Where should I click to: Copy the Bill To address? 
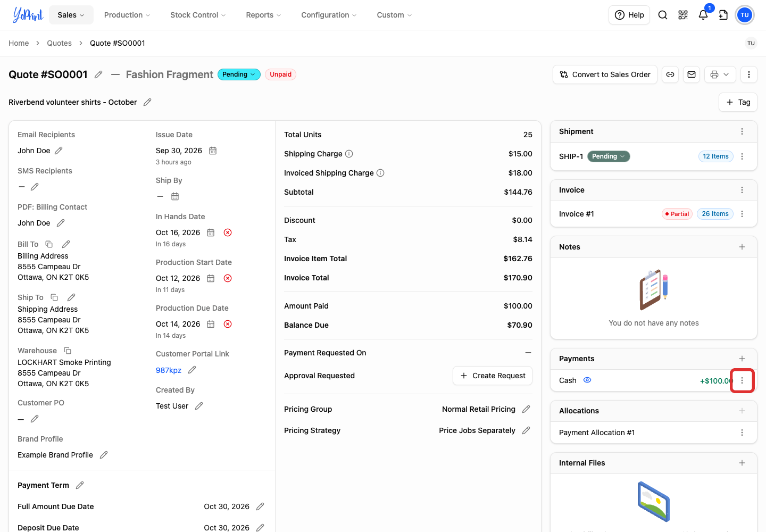tap(49, 244)
